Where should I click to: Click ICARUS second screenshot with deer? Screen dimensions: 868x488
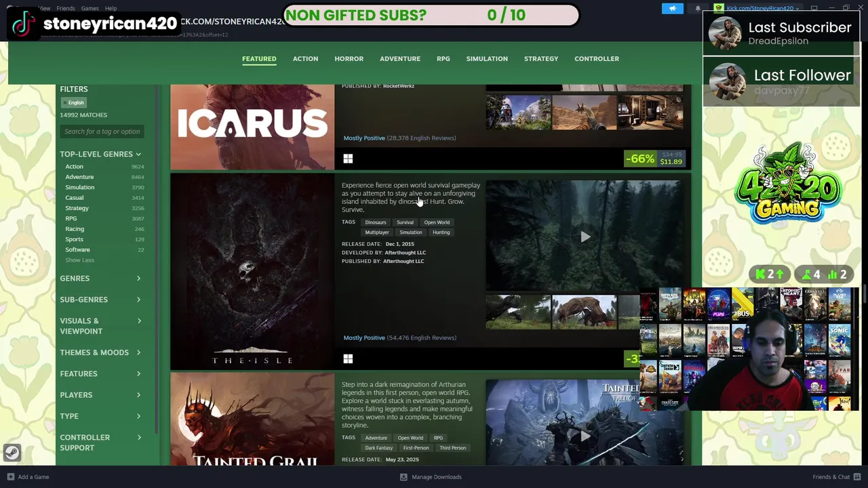584,112
